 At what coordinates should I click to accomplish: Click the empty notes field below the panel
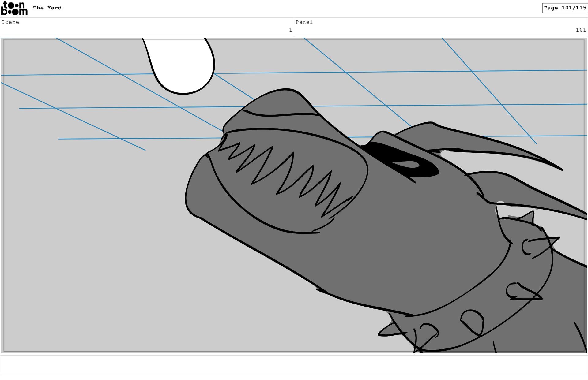point(294,365)
